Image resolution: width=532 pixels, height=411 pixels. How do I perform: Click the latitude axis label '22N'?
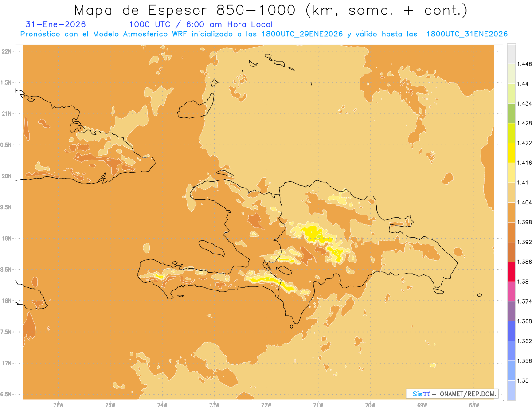click(7, 51)
